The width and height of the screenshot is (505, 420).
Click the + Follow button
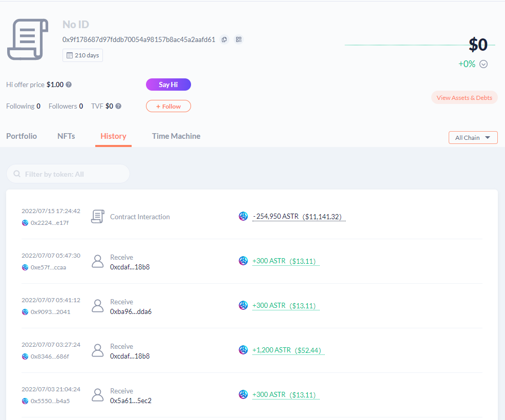click(168, 106)
